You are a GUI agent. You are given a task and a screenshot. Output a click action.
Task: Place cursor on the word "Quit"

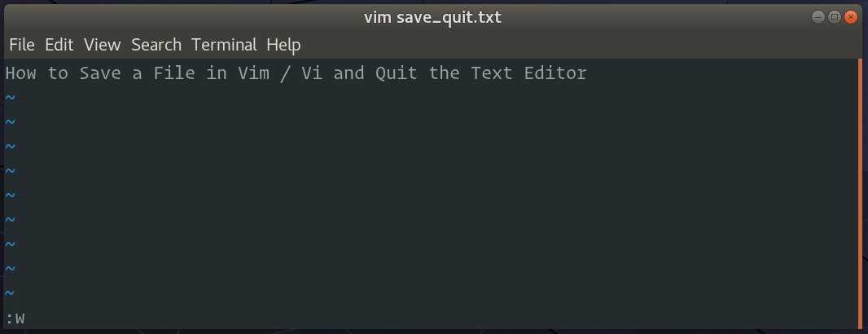397,73
